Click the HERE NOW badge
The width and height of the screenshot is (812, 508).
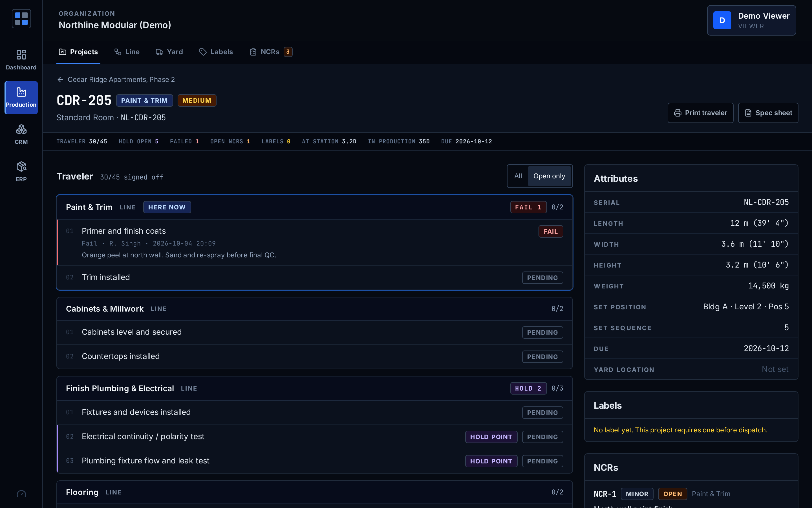click(167, 207)
